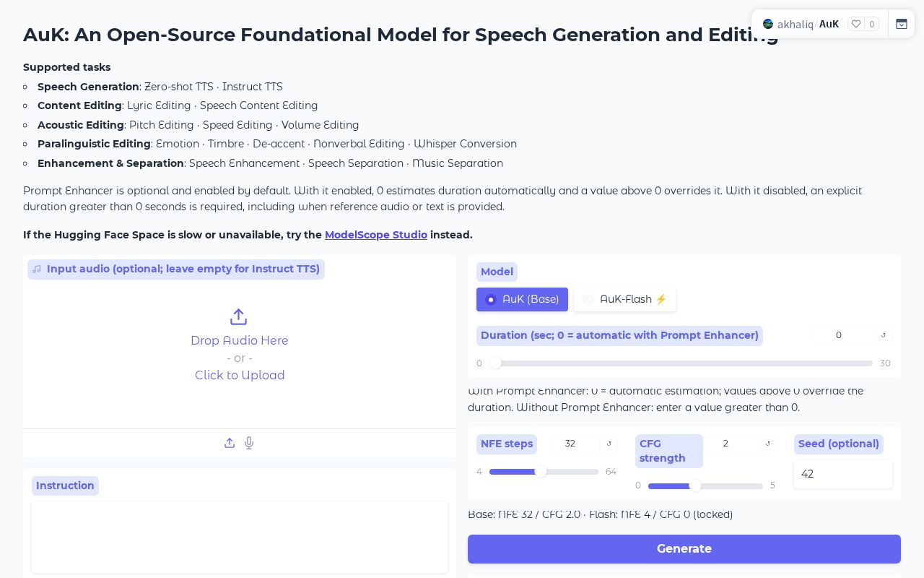Click the NFE slider maximum value "64"
This screenshot has width=924, height=578.
pyautogui.click(x=611, y=472)
